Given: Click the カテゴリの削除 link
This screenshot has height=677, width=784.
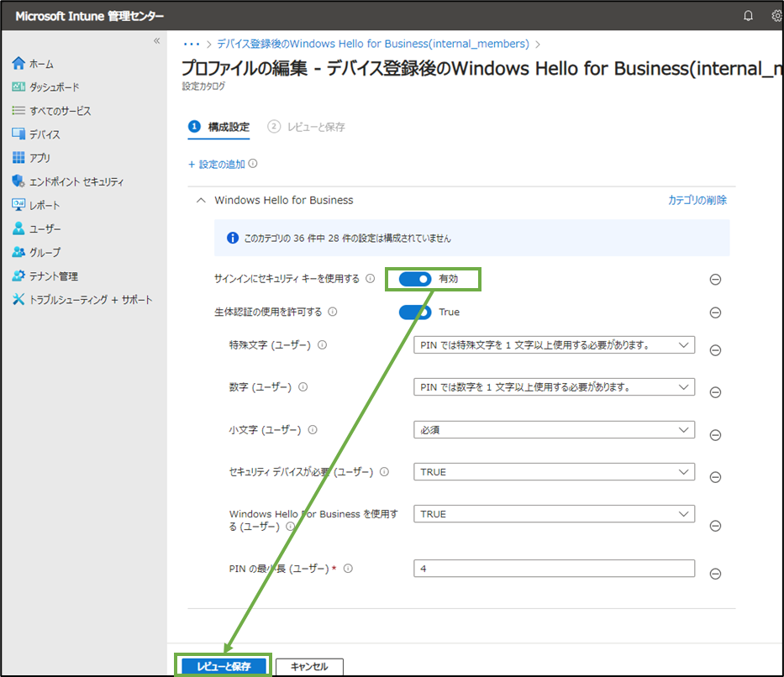Looking at the screenshot, I should pyautogui.click(x=697, y=201).
